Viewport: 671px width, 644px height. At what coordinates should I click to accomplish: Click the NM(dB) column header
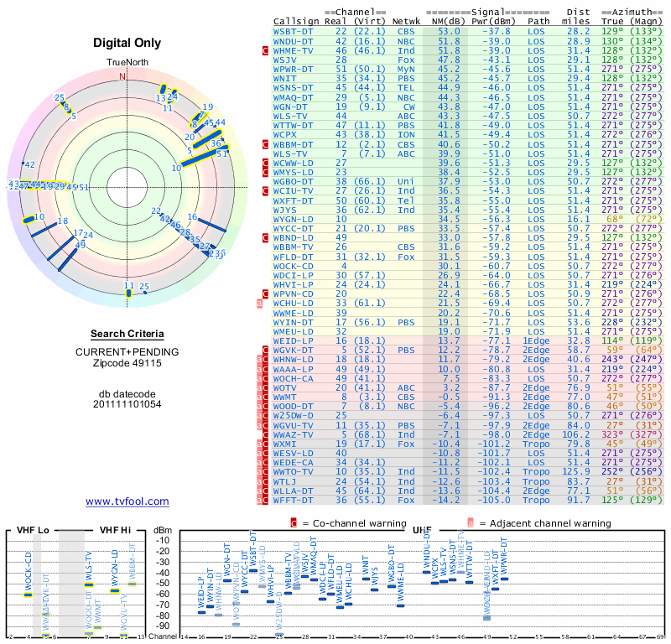coord(449,22)
